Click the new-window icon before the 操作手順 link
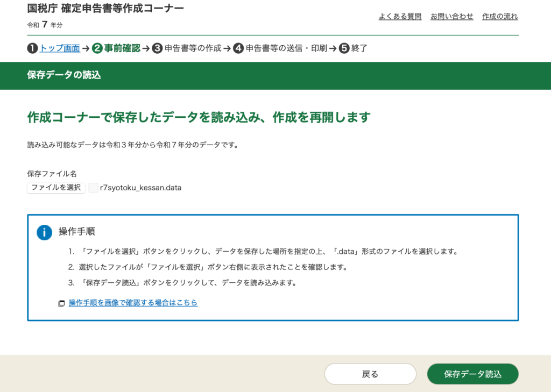 tap(61, 303)
